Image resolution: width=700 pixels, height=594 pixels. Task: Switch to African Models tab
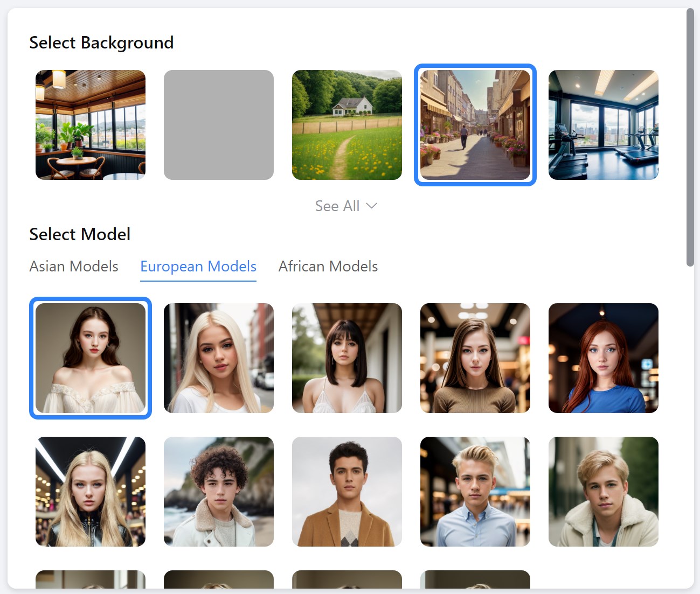coord(328,266)
